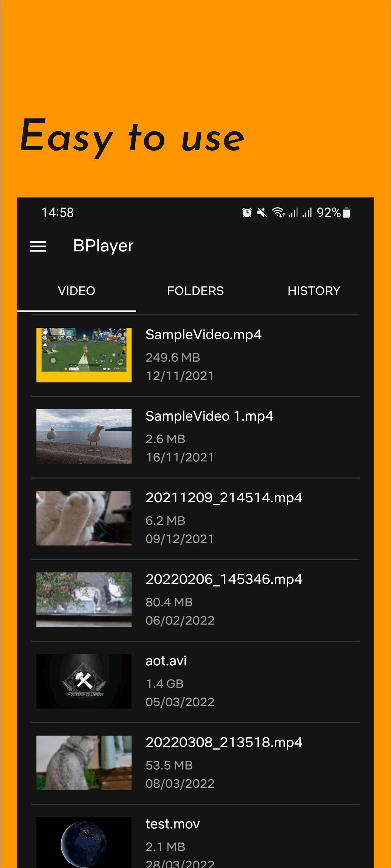Open the Earth globe test.mov thumbnail
Viewport: 391px width, 868px height.
(x=84, y=843)
